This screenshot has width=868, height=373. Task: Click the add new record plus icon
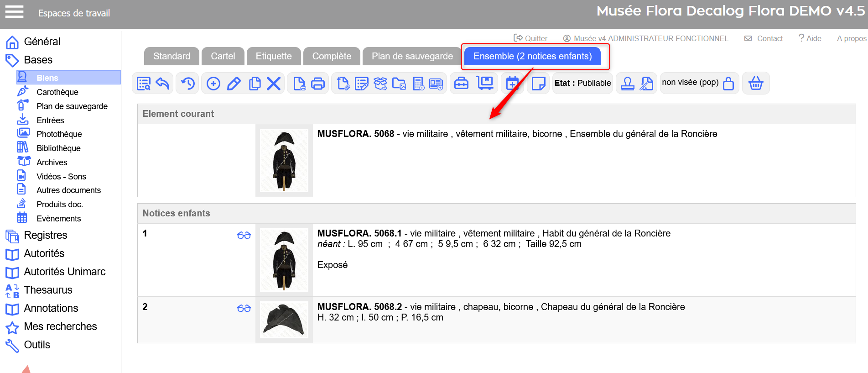(x=213, y=84)
